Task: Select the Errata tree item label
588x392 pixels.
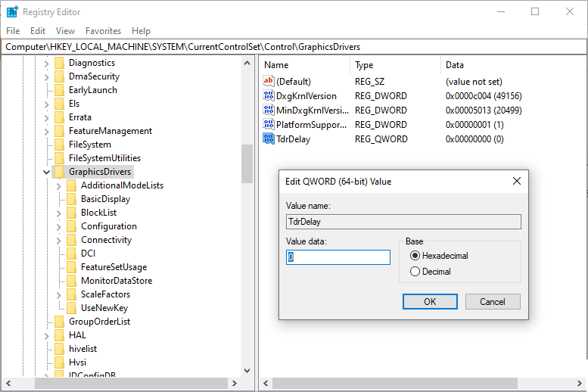Action: pos(80,117)
